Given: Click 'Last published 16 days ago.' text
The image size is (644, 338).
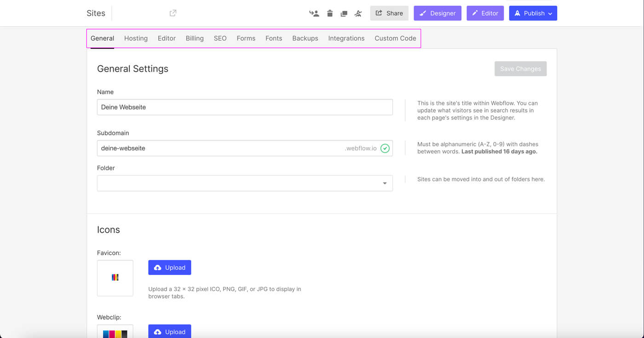Looking at the screenshot, I should pyautogui.click(x=499, y=151).
